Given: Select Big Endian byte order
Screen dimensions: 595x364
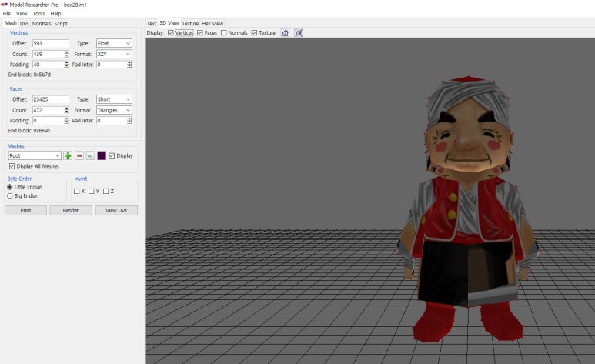Looking at the screenshot, I should point(10,195).
